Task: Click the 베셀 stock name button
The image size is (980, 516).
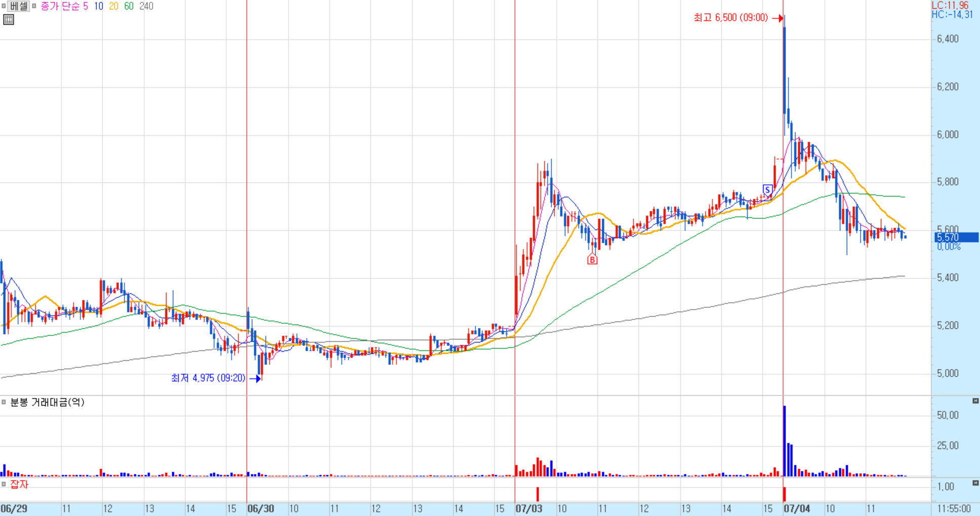Action: tap(19, 6)
